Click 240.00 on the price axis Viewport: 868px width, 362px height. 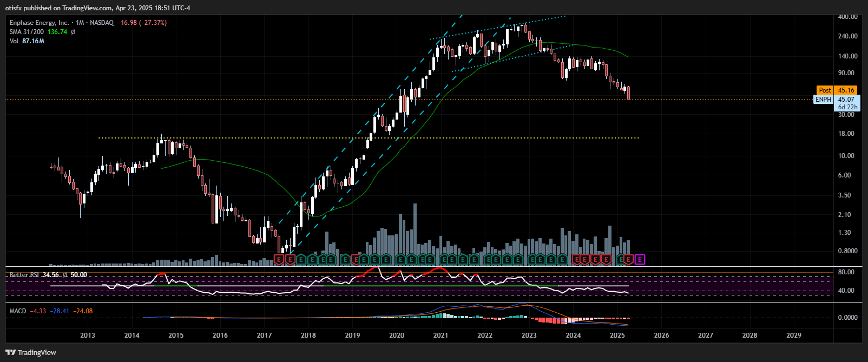[847, 36]
